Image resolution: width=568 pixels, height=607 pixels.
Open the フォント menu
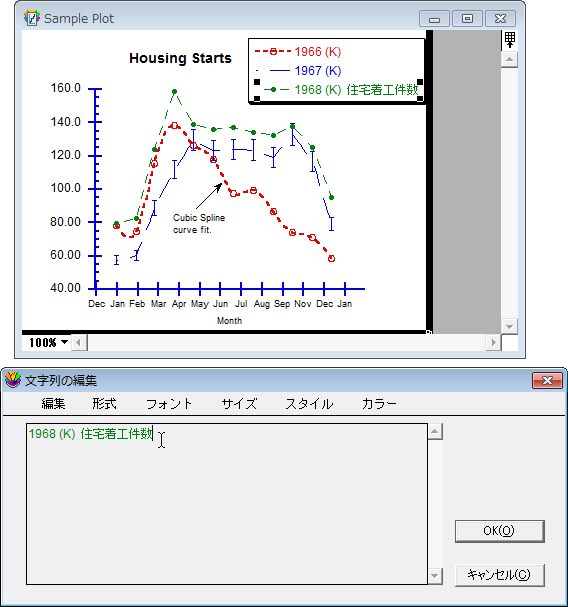(169, 404)
